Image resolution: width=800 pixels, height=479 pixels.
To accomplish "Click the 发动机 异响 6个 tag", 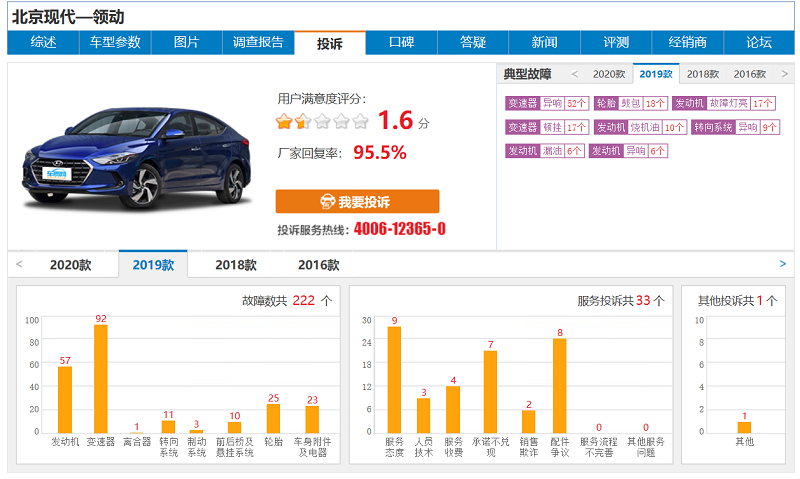I will click(x=628, y=151).
